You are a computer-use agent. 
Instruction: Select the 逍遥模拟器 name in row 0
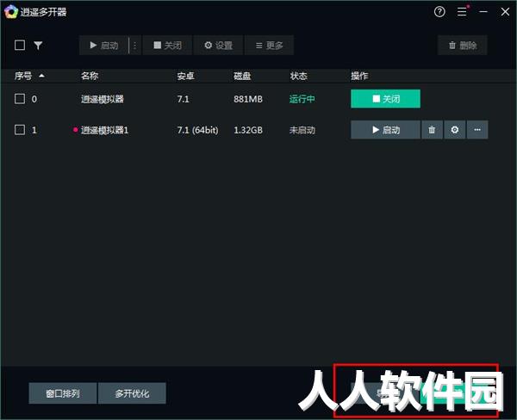pyautogui.click(x=103, y=99)
